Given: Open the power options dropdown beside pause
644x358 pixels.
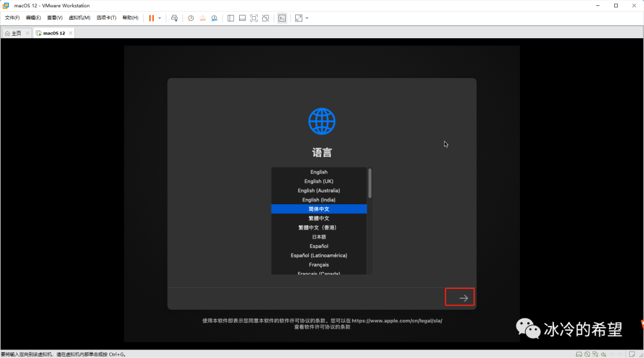Looking at the screenshot, I should click(160, 18).
